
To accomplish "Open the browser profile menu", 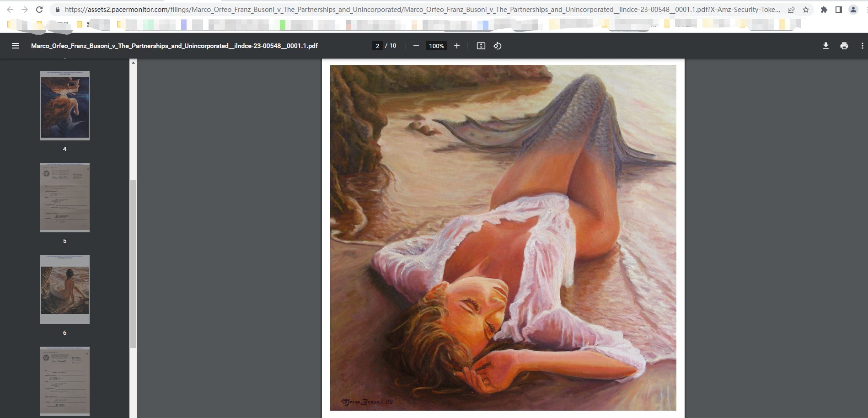I will tap(853, 10).
